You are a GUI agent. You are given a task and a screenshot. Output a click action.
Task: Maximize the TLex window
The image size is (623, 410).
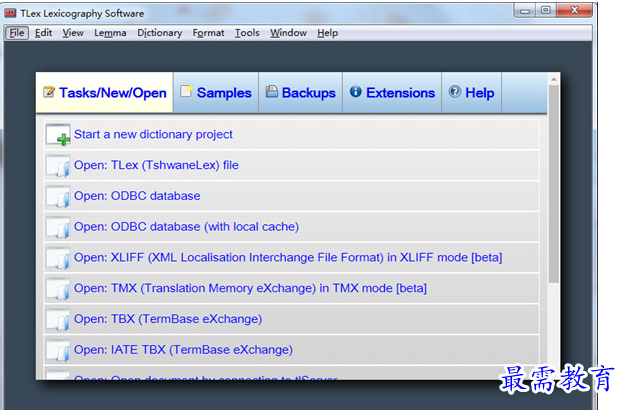pyautogui.click(x=546, y=10)
